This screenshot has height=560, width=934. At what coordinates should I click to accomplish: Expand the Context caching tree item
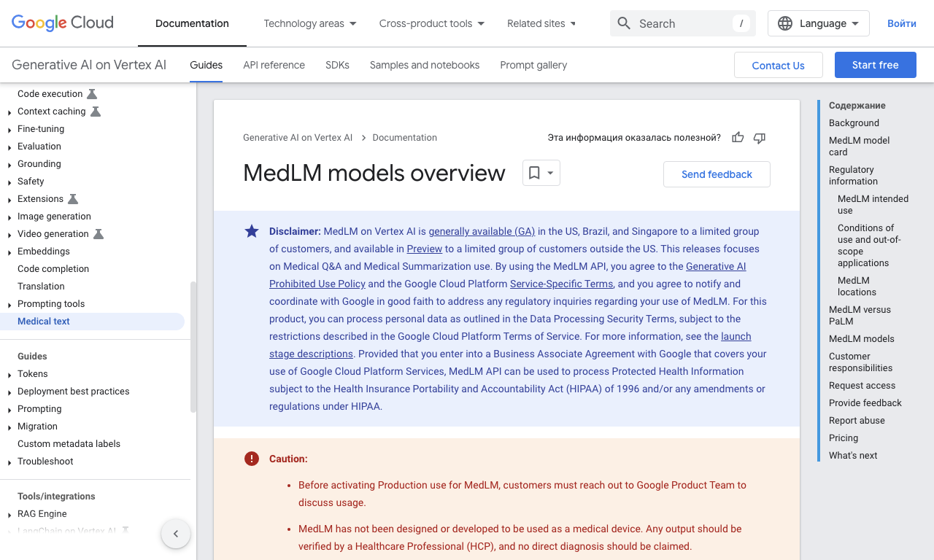[x=9, y=112]
